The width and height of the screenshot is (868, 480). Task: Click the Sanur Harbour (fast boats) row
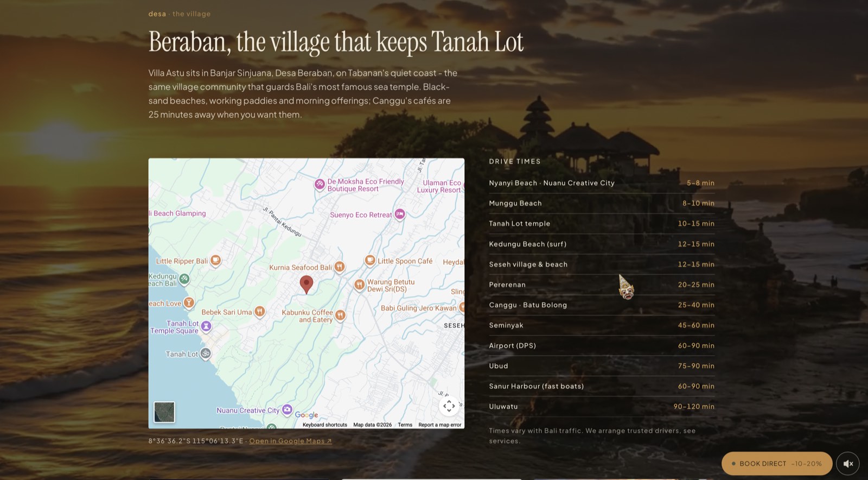tap(602, 386)
